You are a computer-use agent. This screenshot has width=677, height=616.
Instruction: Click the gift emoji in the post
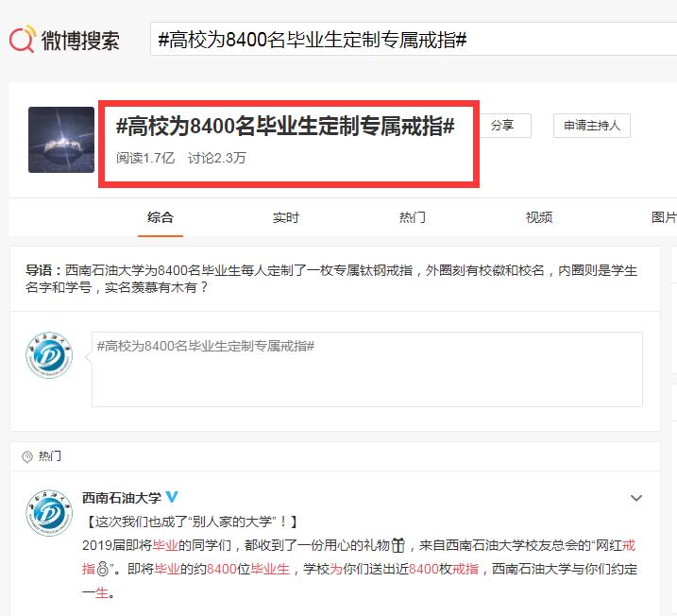click(x=398, y=545)
